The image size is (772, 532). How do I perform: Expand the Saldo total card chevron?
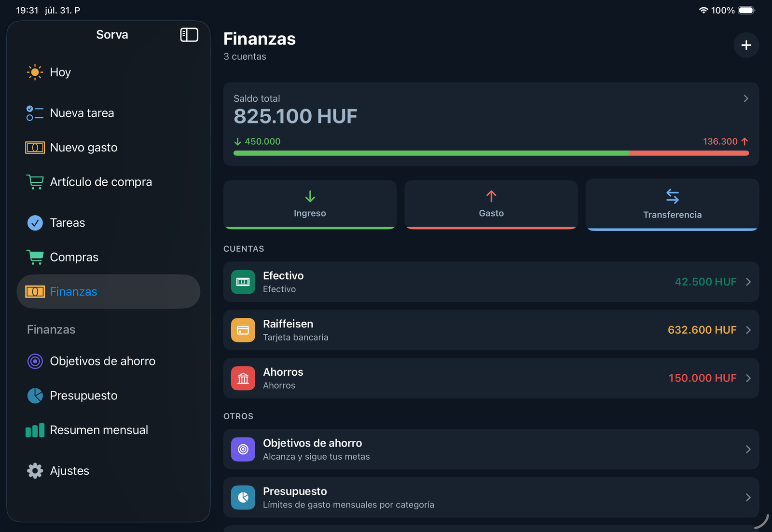pos(746,98)
